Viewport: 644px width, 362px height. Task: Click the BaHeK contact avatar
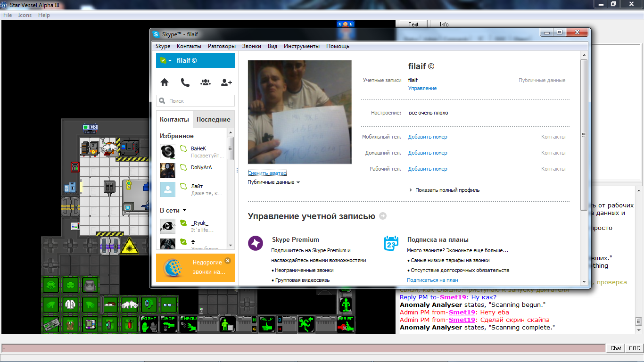[168, 151]
